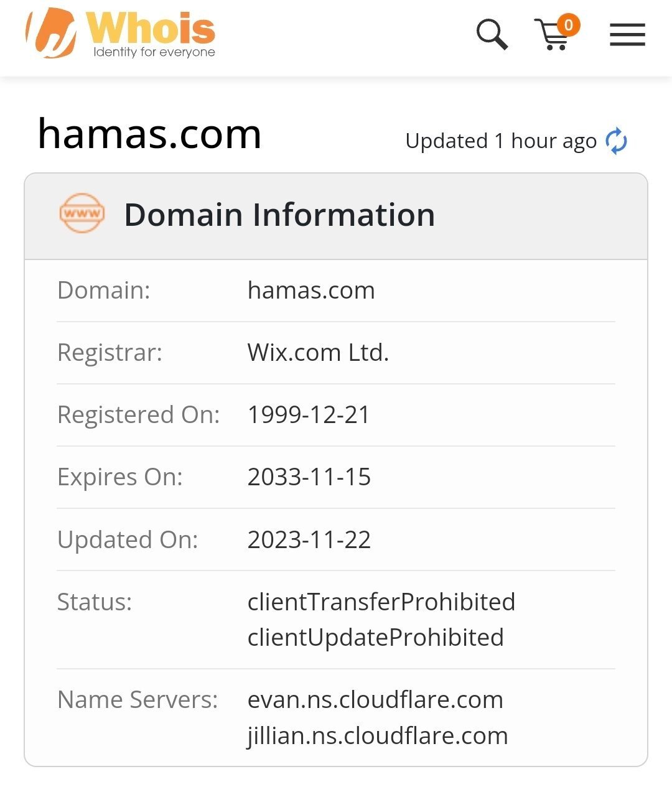672x787 pixels.
Task: Click the evan.ns.cloudflare.com name server
Action: tap(375, 700)
